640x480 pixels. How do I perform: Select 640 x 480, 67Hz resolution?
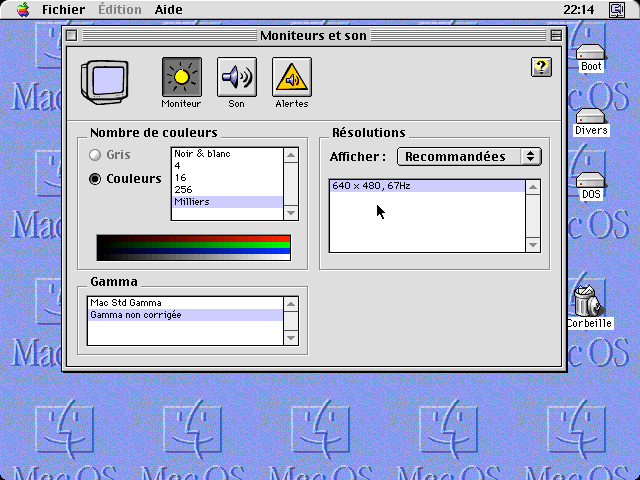pyautogui.click(x=427, y=186)
